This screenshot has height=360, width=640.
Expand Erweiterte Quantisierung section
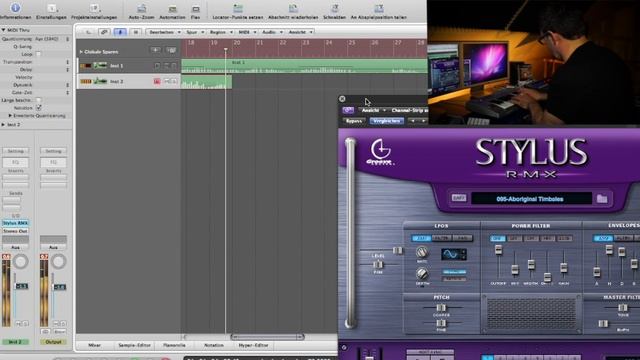click(x=10, y=116)
